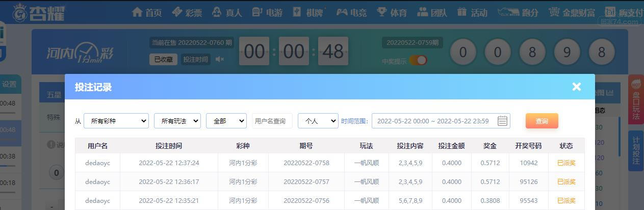Click the esports gamepad icon
This screenshot has height=210, width=644.
pyautogui.click(x=341, y=12)
